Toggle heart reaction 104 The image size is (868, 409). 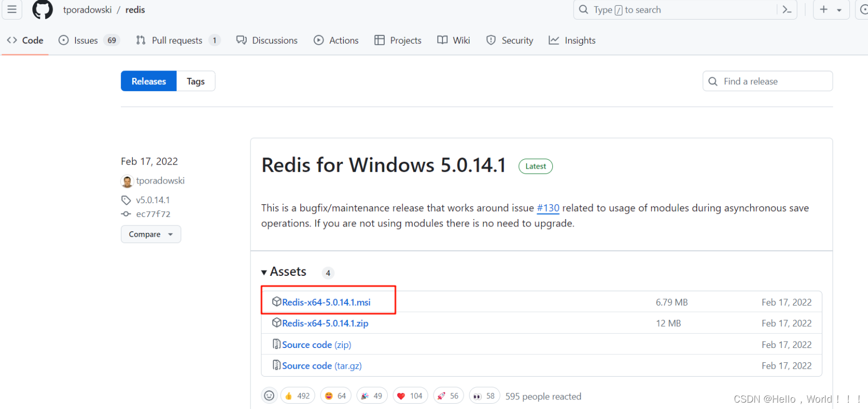[x=410, y=396]
